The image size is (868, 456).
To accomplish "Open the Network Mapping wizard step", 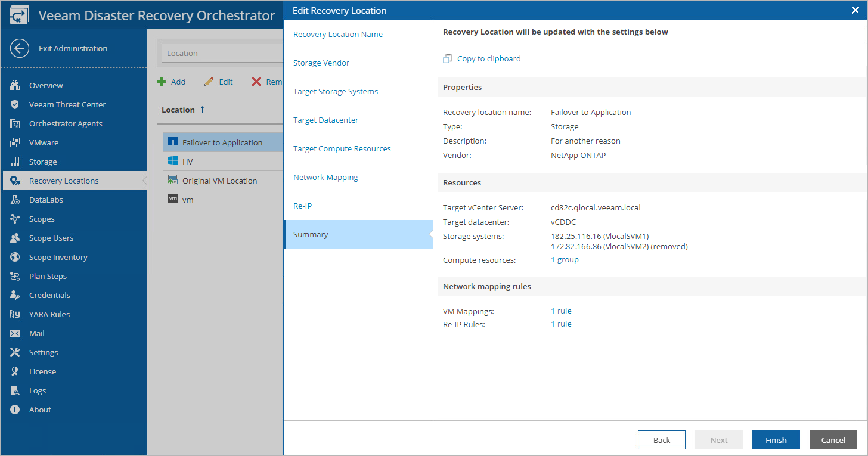I will (325, 178).
